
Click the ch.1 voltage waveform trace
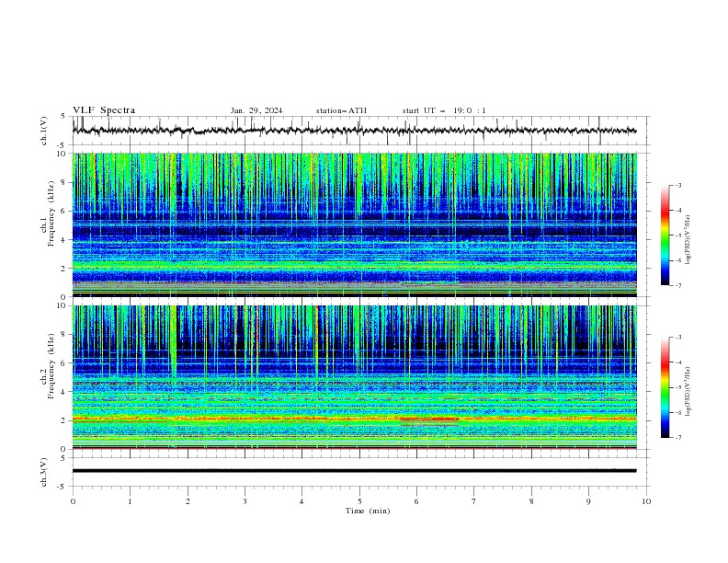click(354, 131)
